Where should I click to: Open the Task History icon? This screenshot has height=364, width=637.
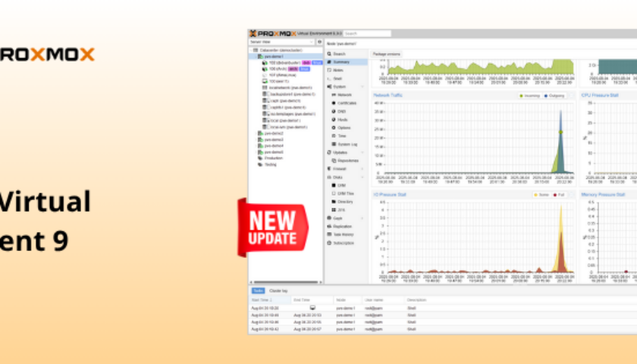click(329, 234)
